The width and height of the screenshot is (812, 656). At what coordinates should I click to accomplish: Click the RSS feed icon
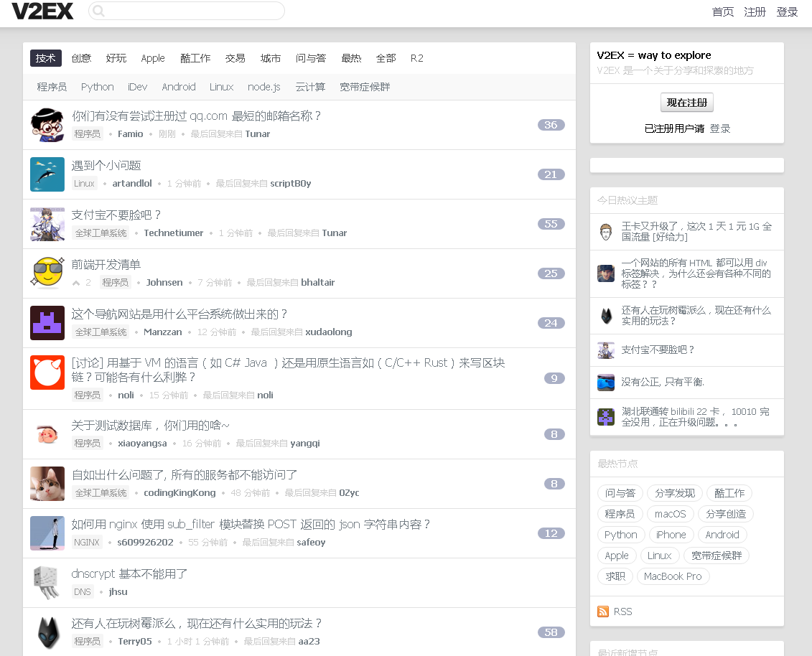603,611
